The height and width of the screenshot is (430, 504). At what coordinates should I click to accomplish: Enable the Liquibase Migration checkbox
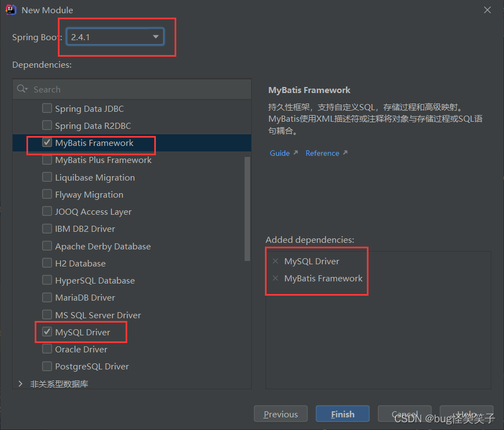[47, 177]
